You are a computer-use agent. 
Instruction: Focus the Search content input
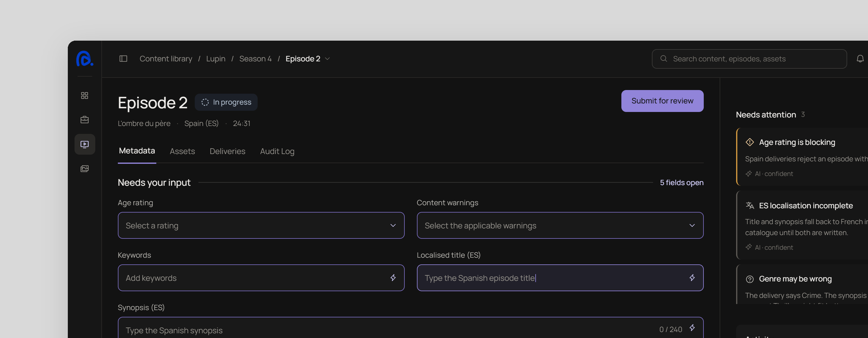pos(749,59)
